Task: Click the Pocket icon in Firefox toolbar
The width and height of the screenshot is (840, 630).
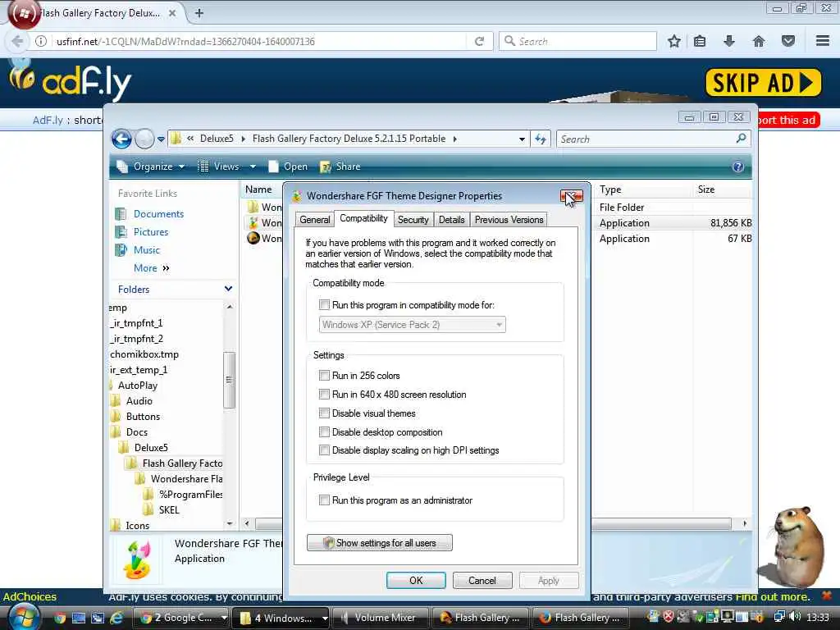Action: click(x=788, y=41)
